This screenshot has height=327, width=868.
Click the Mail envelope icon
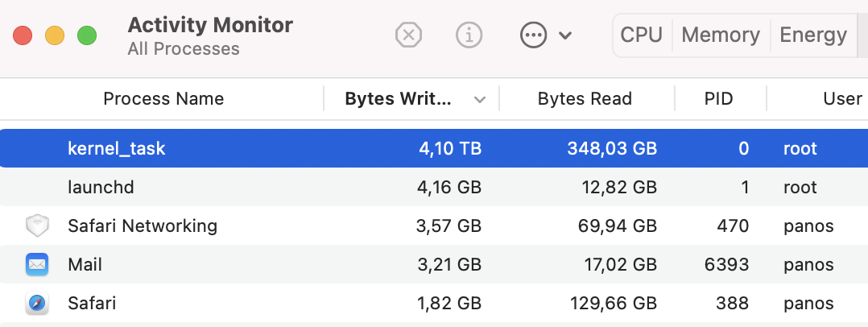click(37, 264)
